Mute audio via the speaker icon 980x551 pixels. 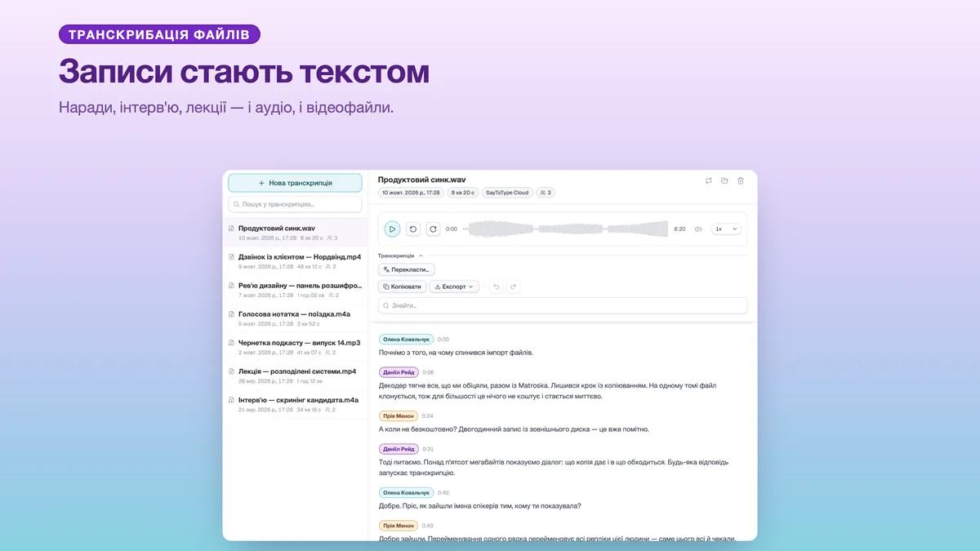tap(698, 229)
